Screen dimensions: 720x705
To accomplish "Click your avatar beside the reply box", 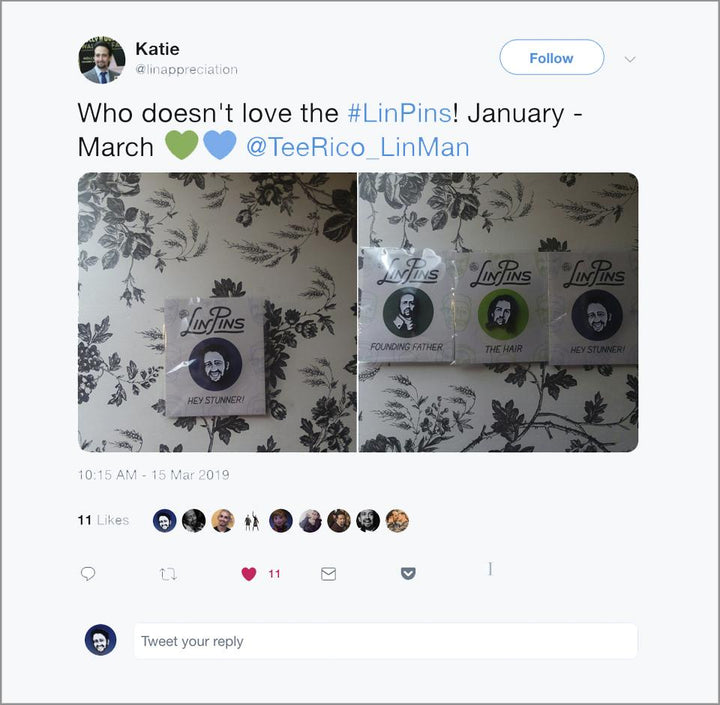I will pyautogui.click(x=101, y=640).
